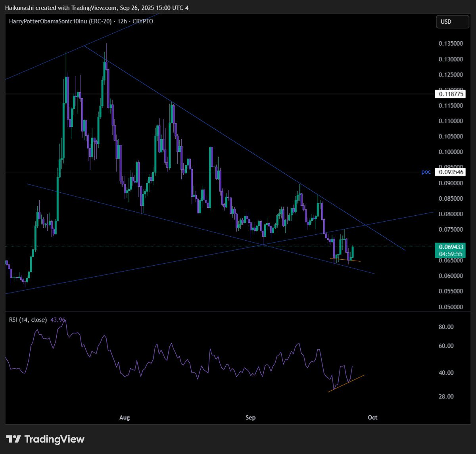Select the 0.093546 poc price label
This screenshot has width=476, height=454.
pyautogui.click(x=450, y=172)
